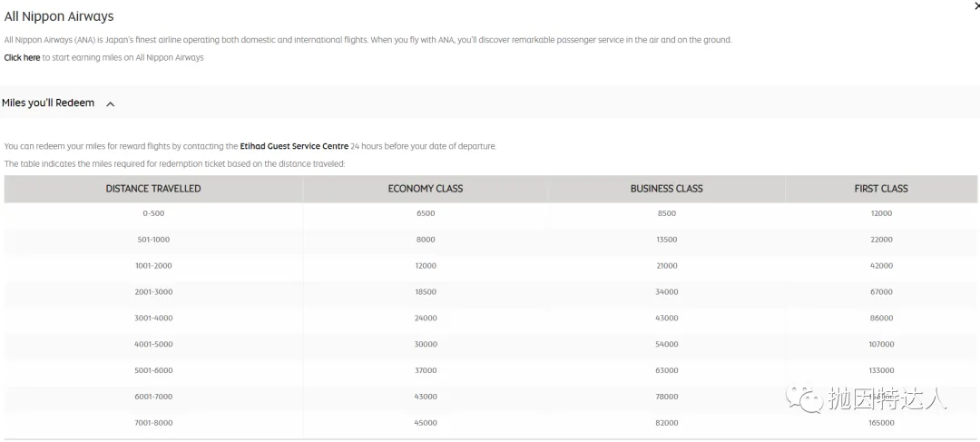This screenshot has height=442, width=980.
Task: Click the All Nippon Airways heading
Action: [x=59, y=16]
